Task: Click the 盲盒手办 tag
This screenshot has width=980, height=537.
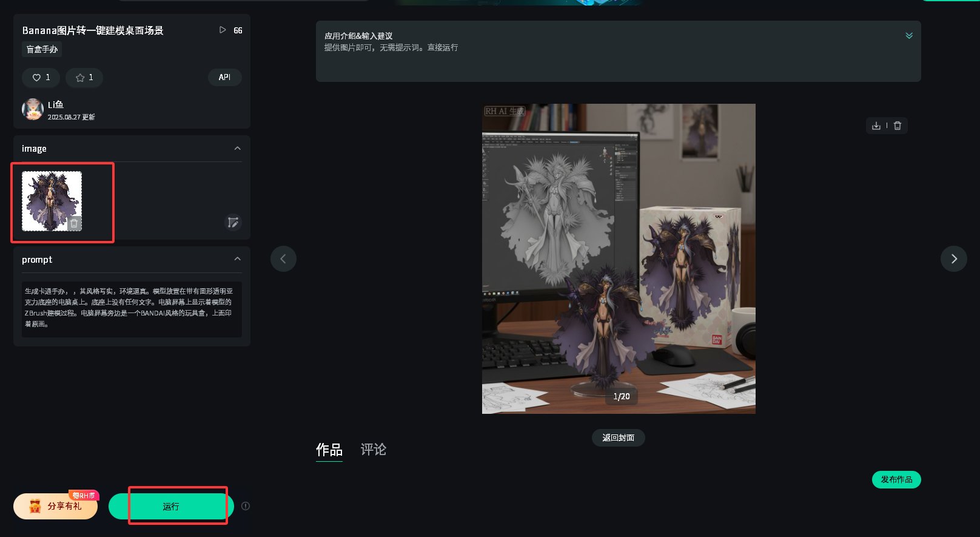Action: click(42, 49)
